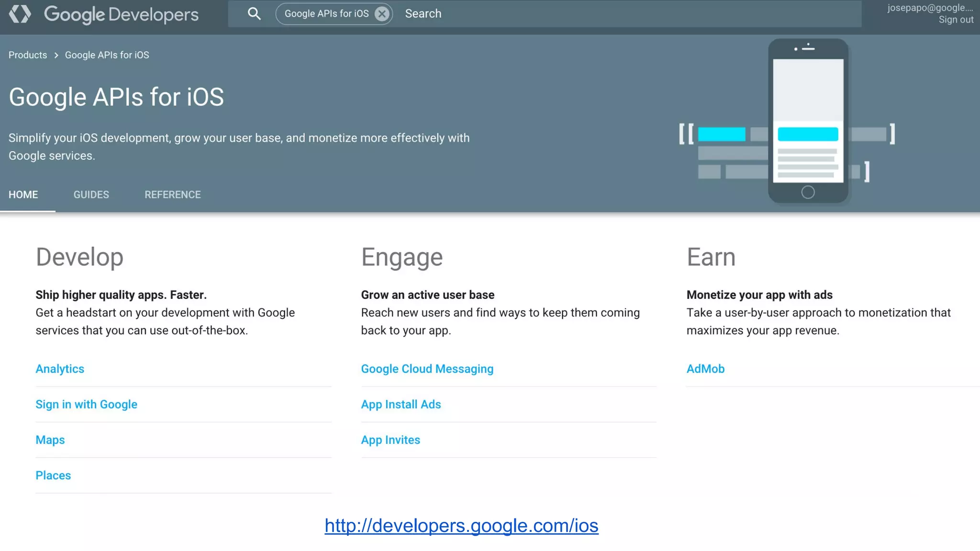Screen dimensions: 980x551
Task: Open Sign in with Google link
Action: coord(87,404)
